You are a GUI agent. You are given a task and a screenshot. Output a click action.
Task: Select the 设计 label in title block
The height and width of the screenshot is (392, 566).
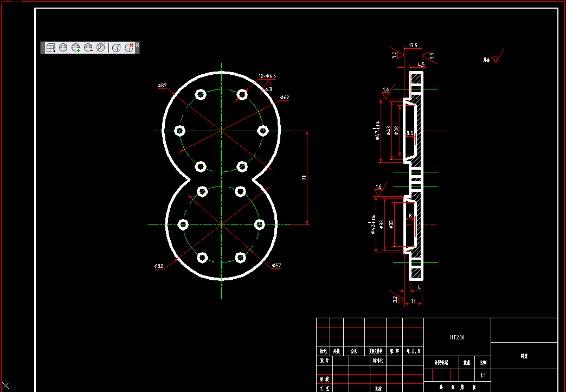pos(325,360)
